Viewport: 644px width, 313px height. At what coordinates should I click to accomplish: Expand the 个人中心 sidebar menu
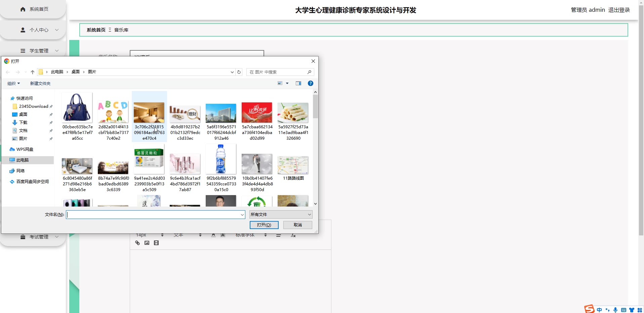point(39,30)
